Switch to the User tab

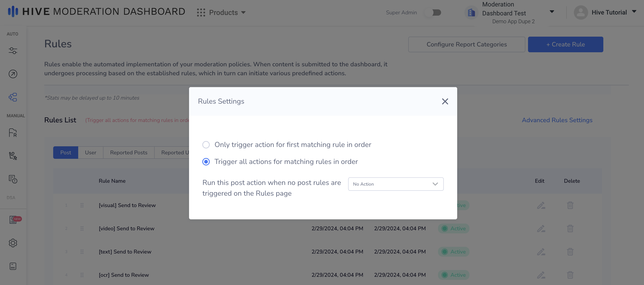90,153
